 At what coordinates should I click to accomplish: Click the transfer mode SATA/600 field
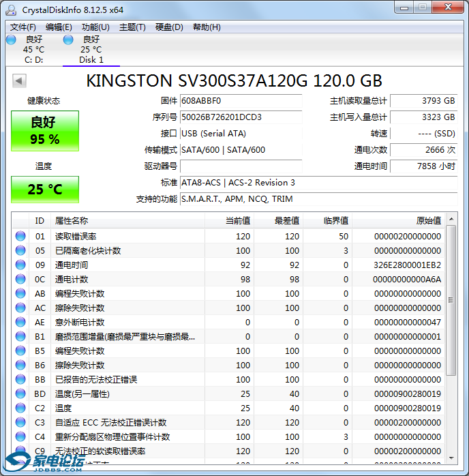click(x=241, y=150)
